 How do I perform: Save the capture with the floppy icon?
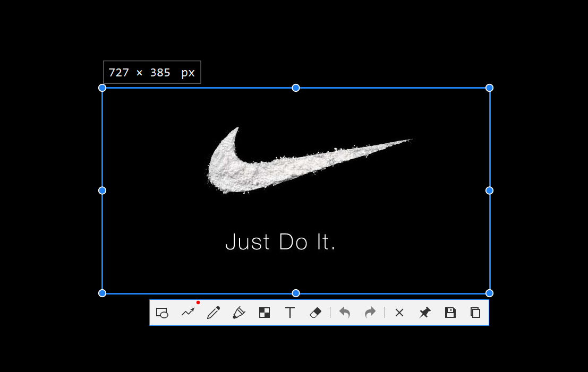coord(450,313)
